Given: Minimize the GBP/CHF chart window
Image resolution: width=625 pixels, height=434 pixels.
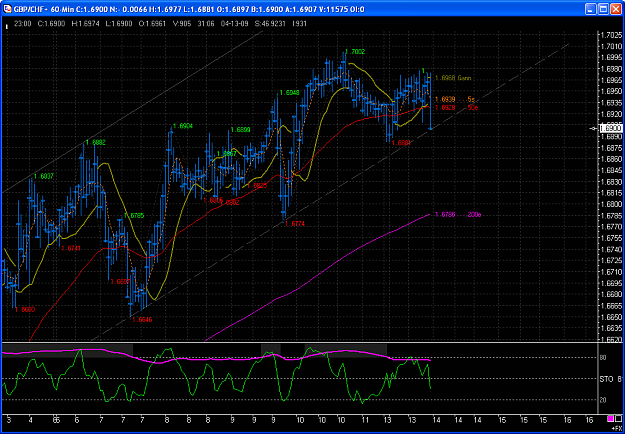Looking at the screenshot, I should pos(593,10).
